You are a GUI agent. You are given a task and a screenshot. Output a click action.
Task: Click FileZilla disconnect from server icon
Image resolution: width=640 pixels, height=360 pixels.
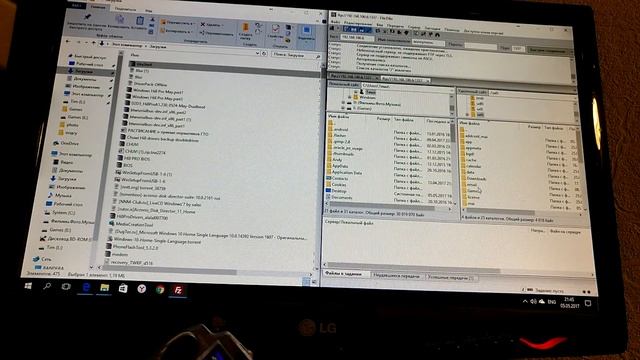399,32
